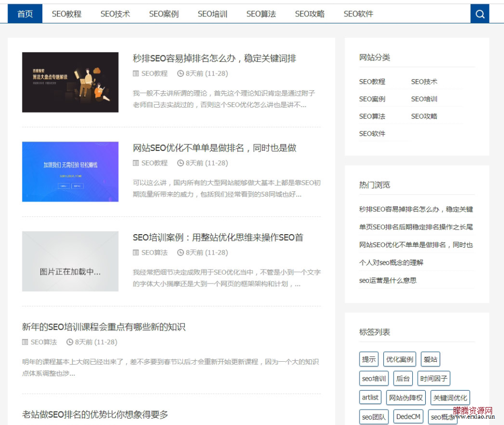Click clock icon under 秒排SEO article
The image size is (504, 425).
tap(180, 74)
